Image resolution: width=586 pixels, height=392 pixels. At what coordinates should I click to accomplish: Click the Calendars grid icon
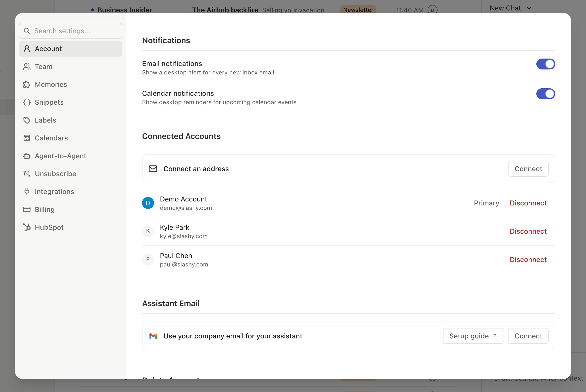tap(27, 138)
